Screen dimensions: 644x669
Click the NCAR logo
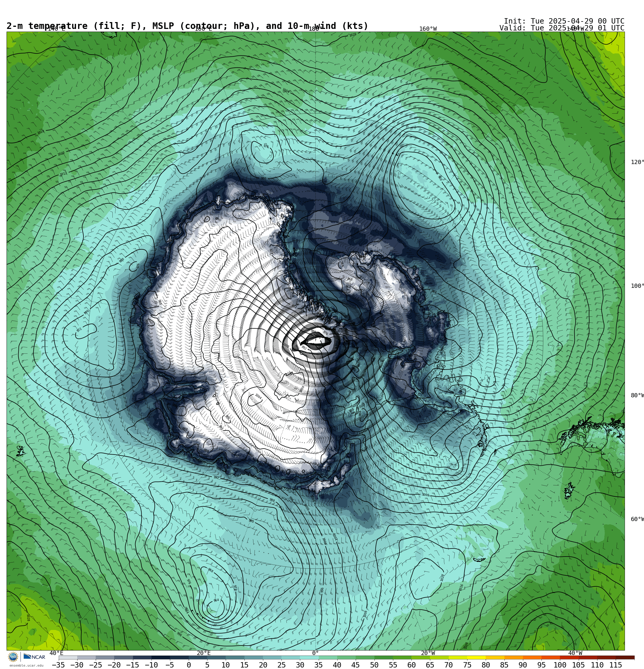click(35, 657)
